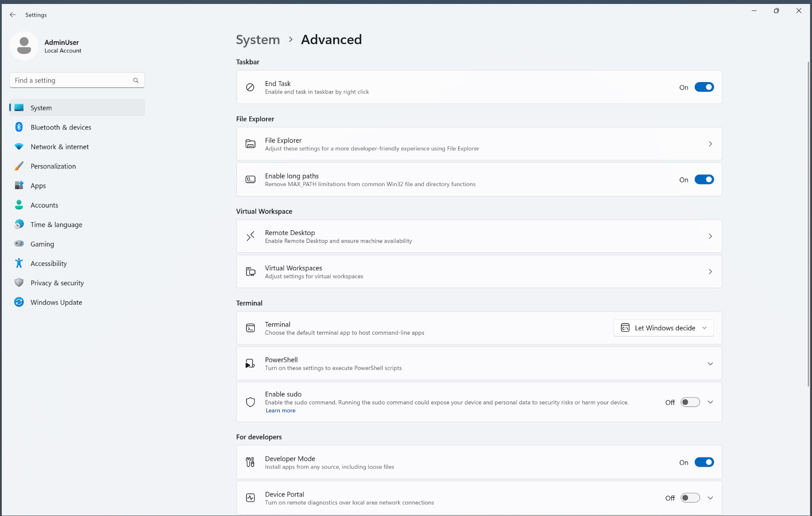Viewport: 812px width, 516px height.
Task: Click the Privacy & security shield icon
Action: (x=19, y=283)
